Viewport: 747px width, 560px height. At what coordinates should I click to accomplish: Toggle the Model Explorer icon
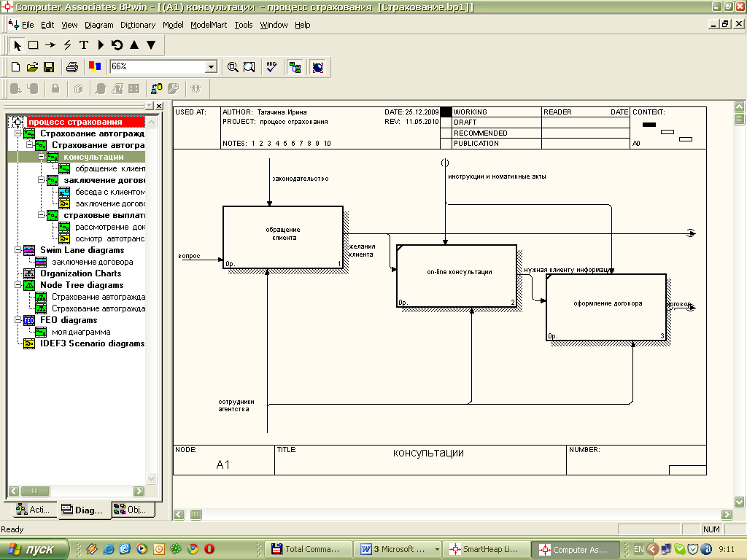pyautogui.click(x=295, y=67)
